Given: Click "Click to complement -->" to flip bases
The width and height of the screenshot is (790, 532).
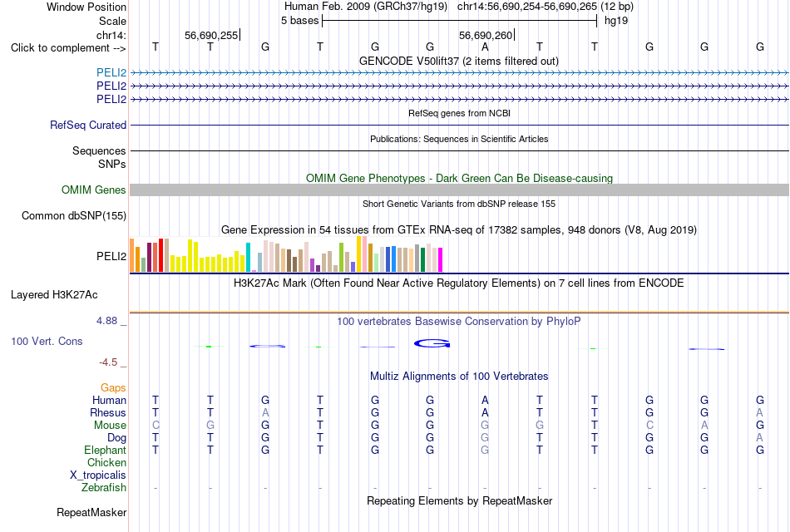Looking at the screenshot, I should click(x=68, y=48).
